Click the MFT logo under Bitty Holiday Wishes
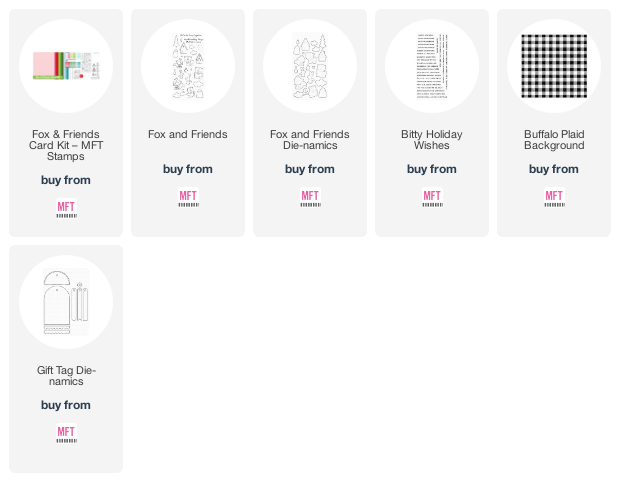This screenshot has height=493, width=620. (x=432, y=197)
